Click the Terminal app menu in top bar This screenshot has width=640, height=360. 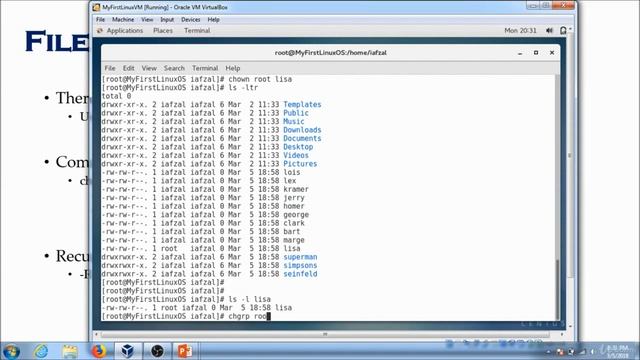pyautogui.click(x=197, y=31)
